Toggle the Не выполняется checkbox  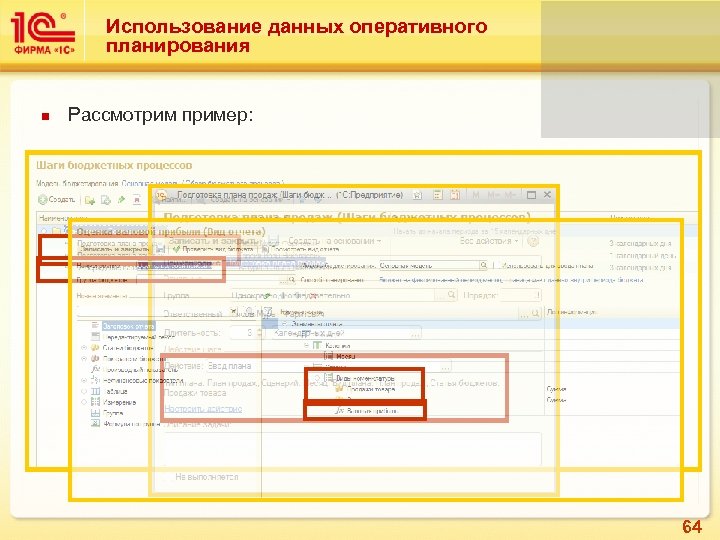(x=168, y=477)
